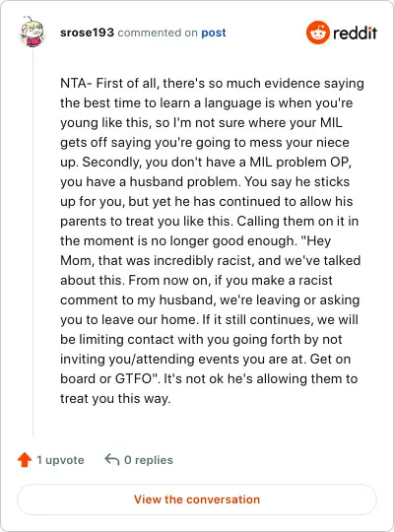Screen dimensions: 394x532
Task: Click "inviting you/attending events" in the comment
Action: (x=156, y=359)
